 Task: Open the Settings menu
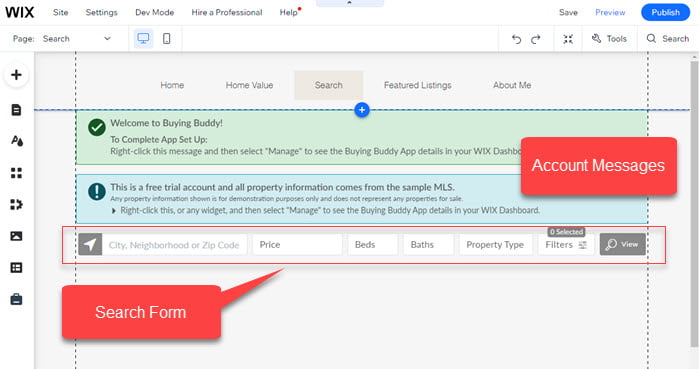coord(102,12)
